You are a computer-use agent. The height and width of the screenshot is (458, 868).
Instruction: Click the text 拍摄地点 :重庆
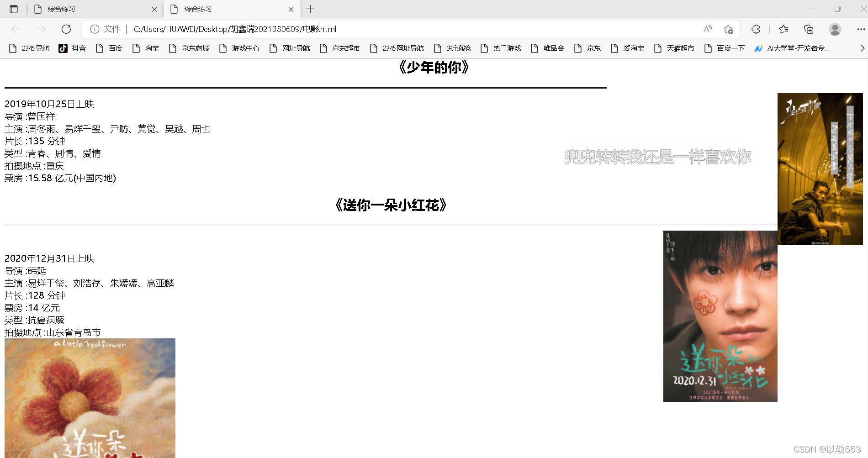click(x=34, y=166)
